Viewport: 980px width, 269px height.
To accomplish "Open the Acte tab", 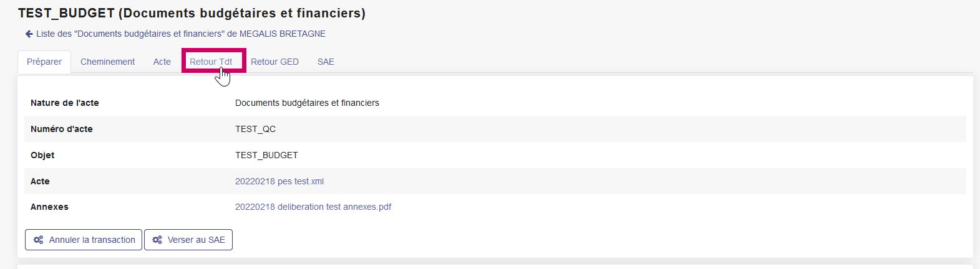I will click(162, 62).
